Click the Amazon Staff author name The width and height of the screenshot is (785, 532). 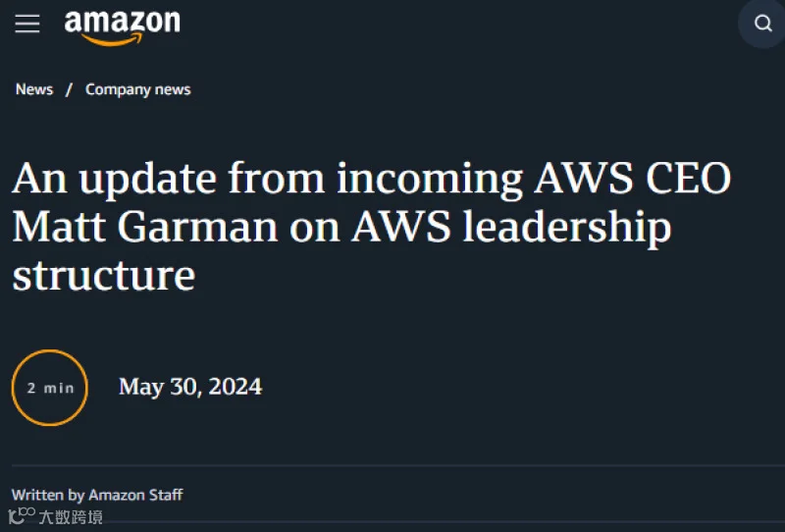coord(135,495)
